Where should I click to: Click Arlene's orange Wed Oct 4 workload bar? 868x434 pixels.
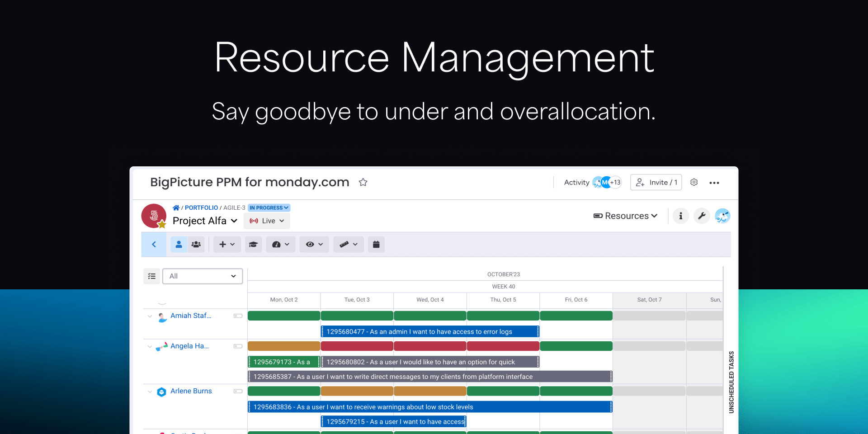(x=430, y=391)
